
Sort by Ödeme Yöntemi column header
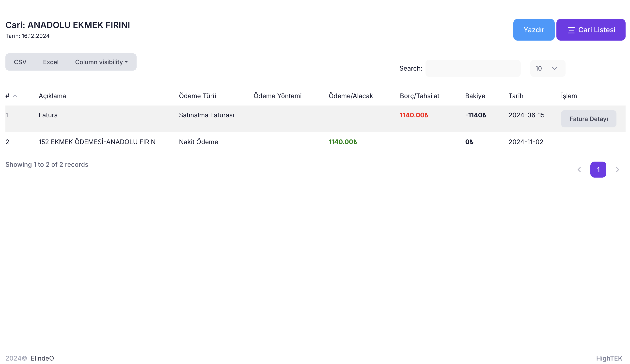pyautogui.click(x=278, y=96)
